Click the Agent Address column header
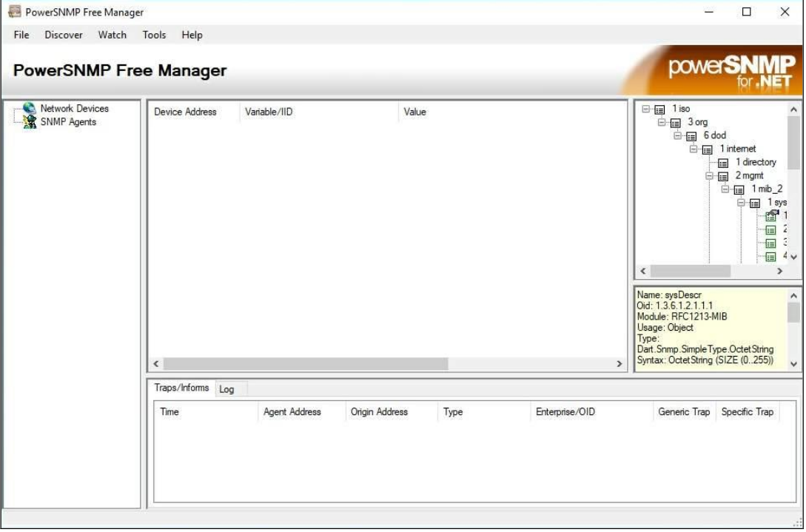Image resolution: width=806 pixels, height=532 pixels. [302, 412]
